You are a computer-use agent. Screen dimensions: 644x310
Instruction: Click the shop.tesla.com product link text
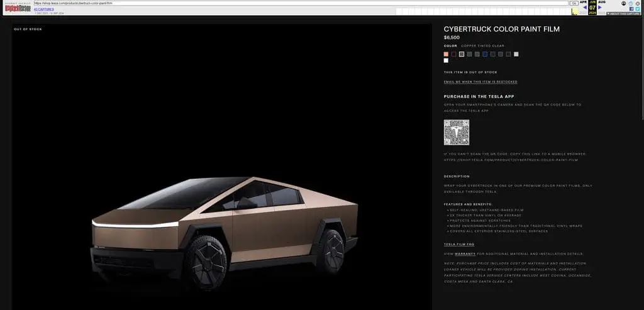[511, 160]
